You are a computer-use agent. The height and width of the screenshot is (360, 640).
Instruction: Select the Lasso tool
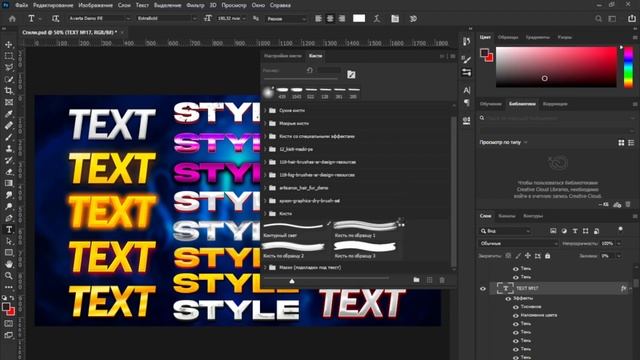point(9,67)
